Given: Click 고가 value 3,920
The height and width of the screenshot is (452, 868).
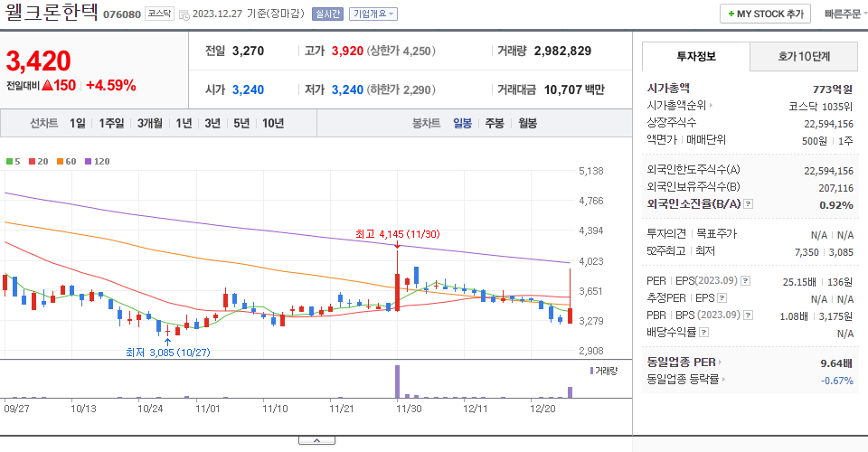Looking at the screenshot, I should coord(347,51).
